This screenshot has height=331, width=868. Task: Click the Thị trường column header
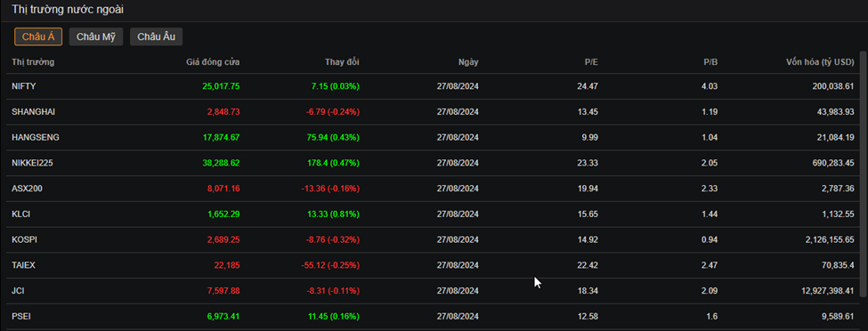pos(33,62)
